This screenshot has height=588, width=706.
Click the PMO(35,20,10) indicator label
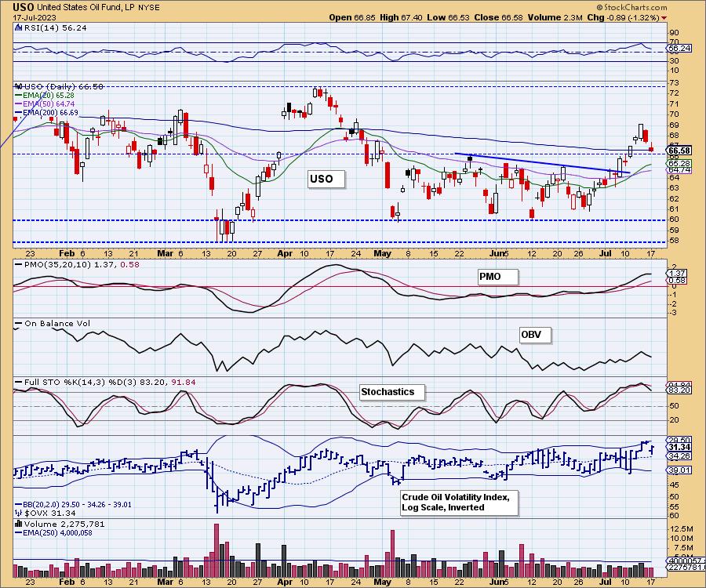point(77,264)
